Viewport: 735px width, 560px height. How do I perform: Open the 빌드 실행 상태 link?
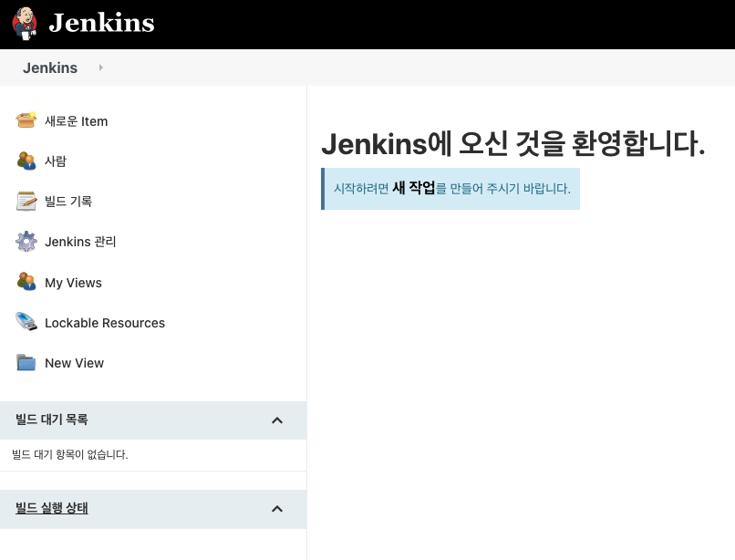52,508
